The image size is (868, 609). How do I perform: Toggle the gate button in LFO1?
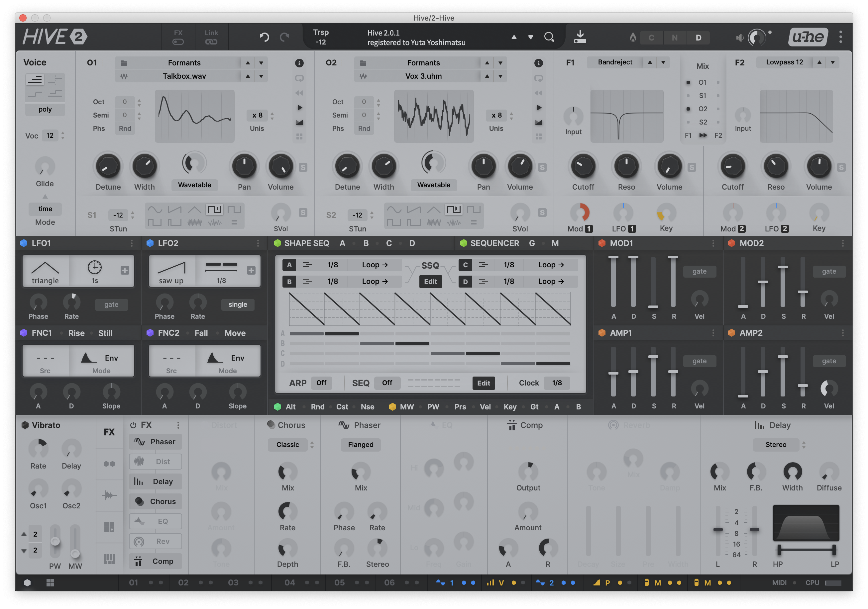[111, 304]
